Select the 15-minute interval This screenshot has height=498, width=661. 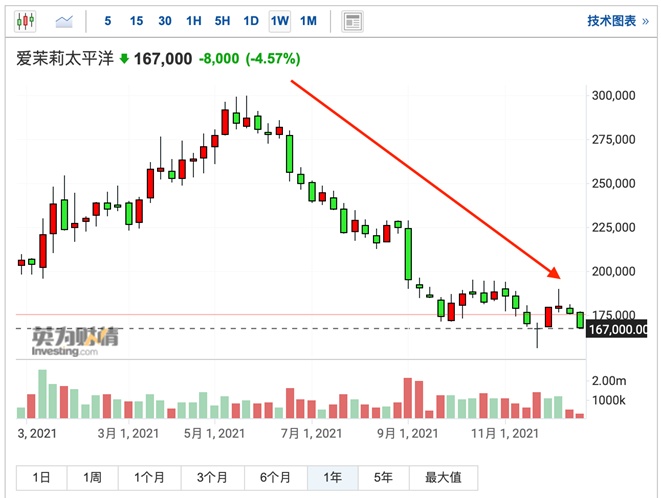click(136, 20)
